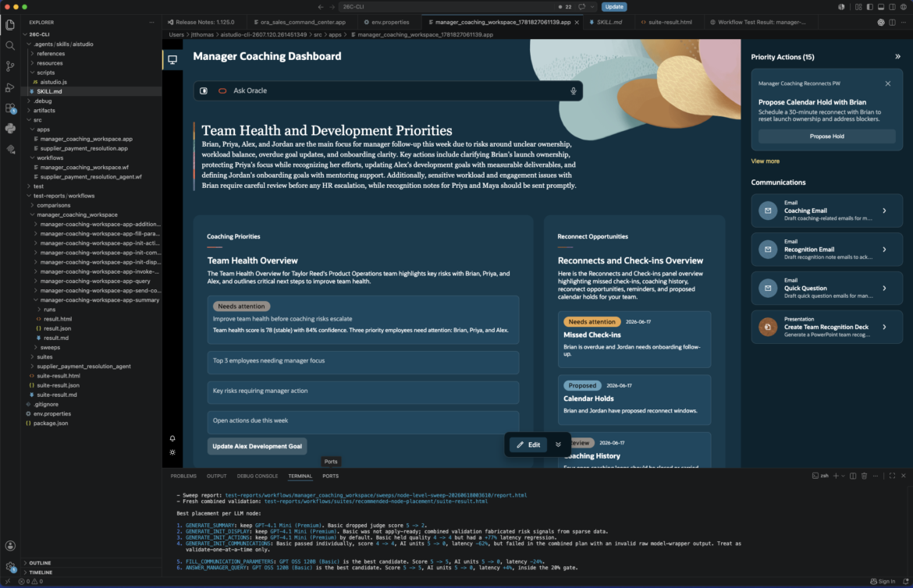Open the PROBLEMS panel tab
The width and height of the screenshot is (913, 588).
(183, 476)
